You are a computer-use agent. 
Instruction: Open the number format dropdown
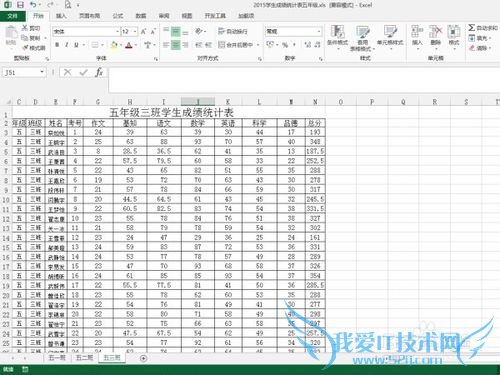[x=319, y=31]
